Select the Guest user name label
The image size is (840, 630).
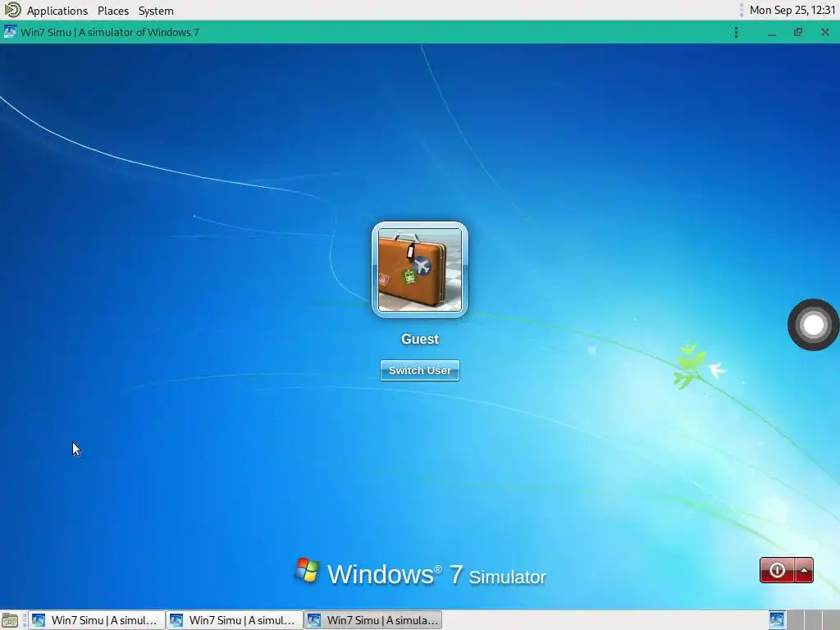[420, 339]
